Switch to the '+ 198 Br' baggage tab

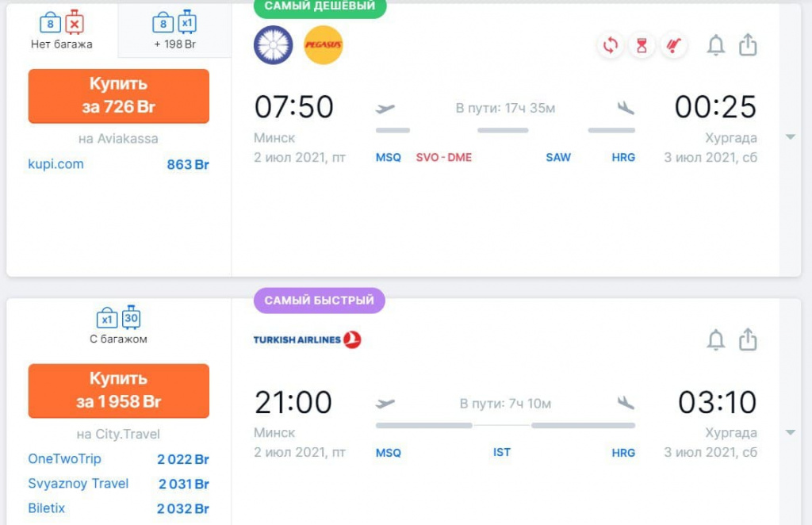pos(175,30)
